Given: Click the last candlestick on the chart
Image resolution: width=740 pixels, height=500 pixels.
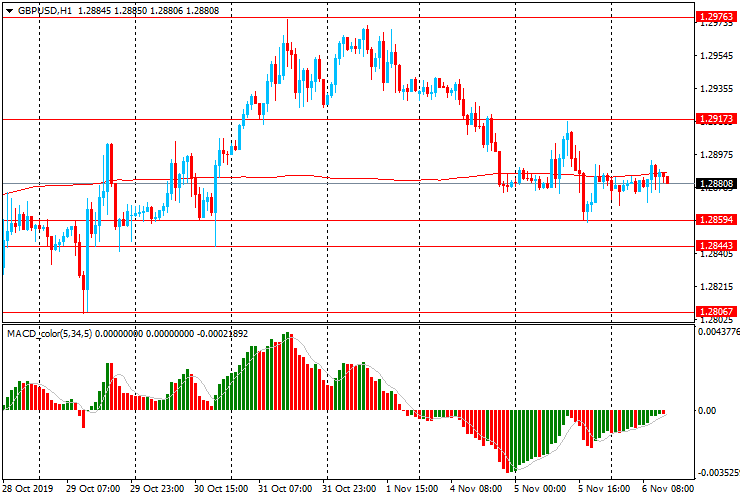Looking at the screenshot, I should pyautogui.click(x=667, y=179).
